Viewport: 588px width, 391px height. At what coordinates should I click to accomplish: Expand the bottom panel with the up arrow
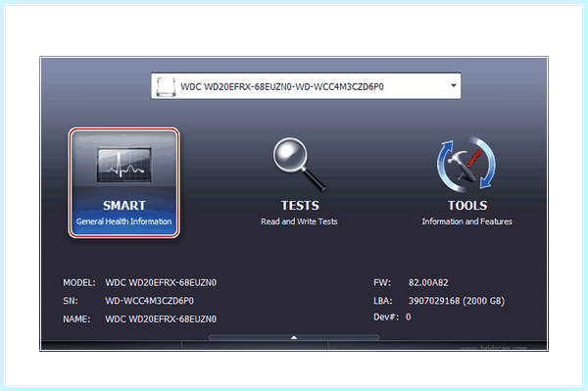(x=294, y=338)
